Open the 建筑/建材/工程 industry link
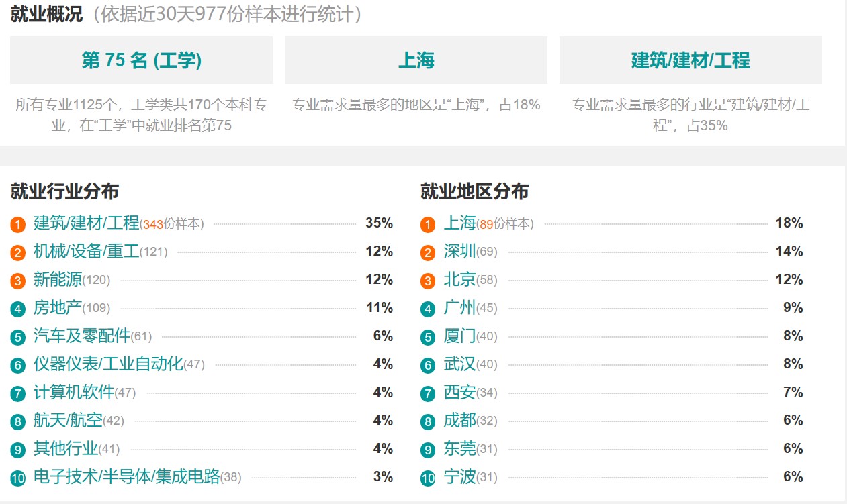Viewport: 847px width, 504px height. tap(87, 223)
